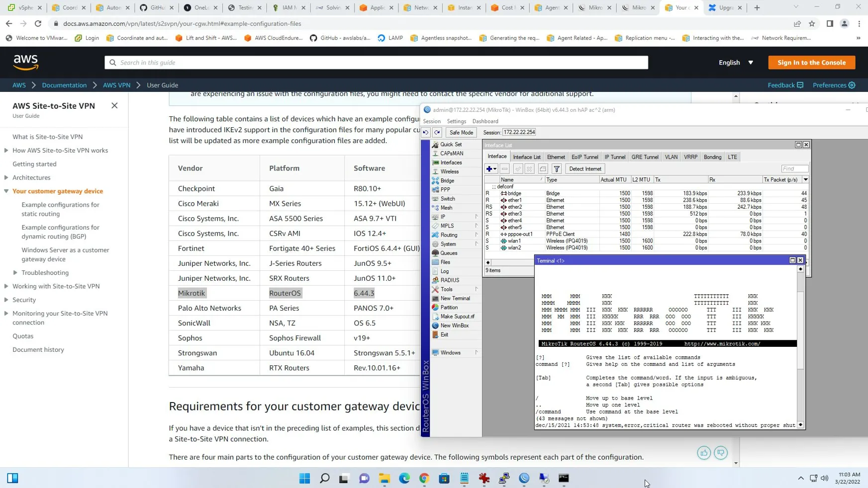Image resolution: width=868 pixels, height=488 pixels.
Task: Click the comment icon in Interface List toolbar
Action: click(543, 169)
